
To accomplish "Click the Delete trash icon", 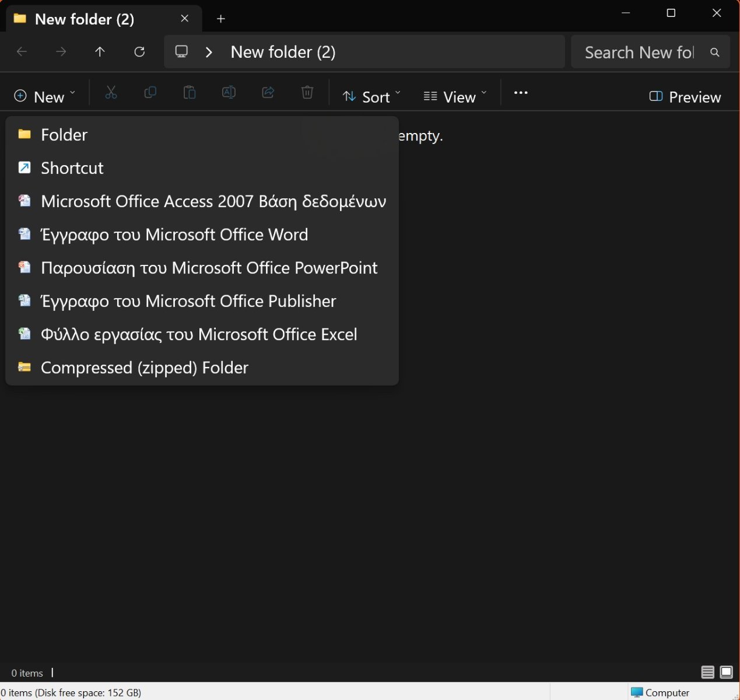I will click(307, 93).
